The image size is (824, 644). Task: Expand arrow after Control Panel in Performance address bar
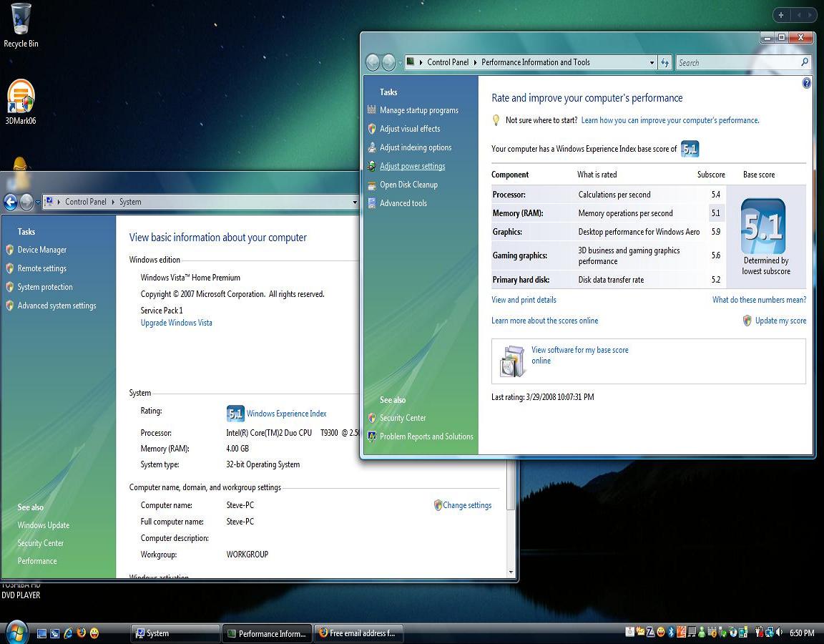point(475,62)
